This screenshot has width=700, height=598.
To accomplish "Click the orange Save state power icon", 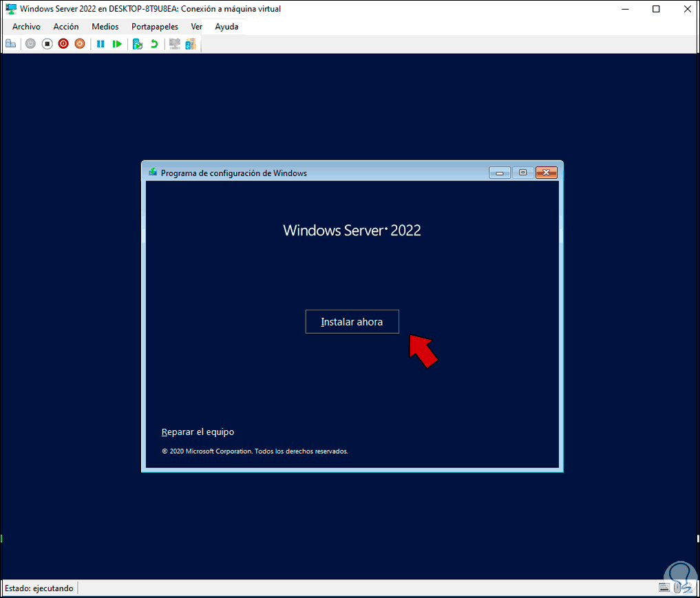I will [79, 44].
